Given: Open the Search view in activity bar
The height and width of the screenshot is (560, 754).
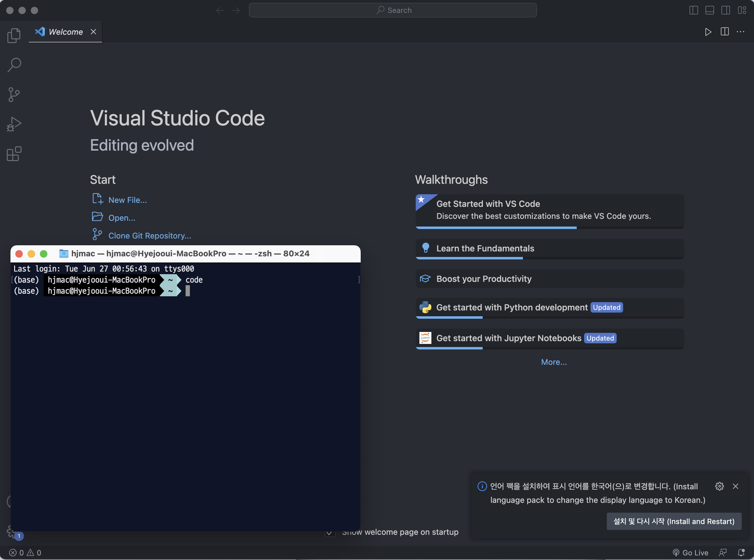Looking at the screenshot, I should [14, 65].
